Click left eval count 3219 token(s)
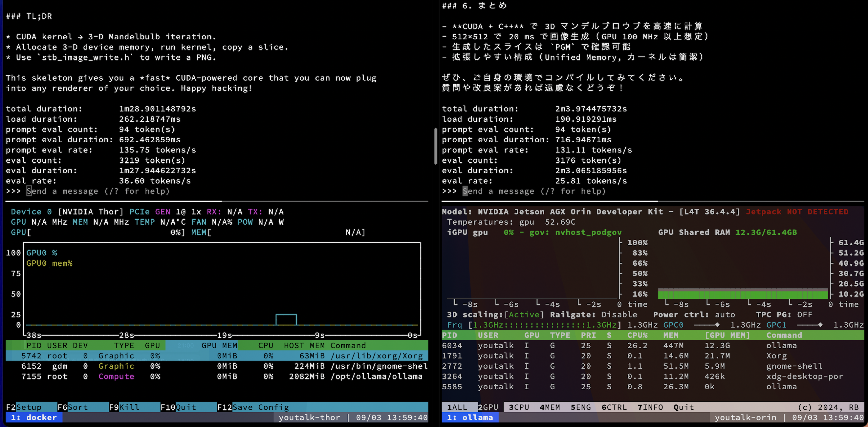 [152, 160]
